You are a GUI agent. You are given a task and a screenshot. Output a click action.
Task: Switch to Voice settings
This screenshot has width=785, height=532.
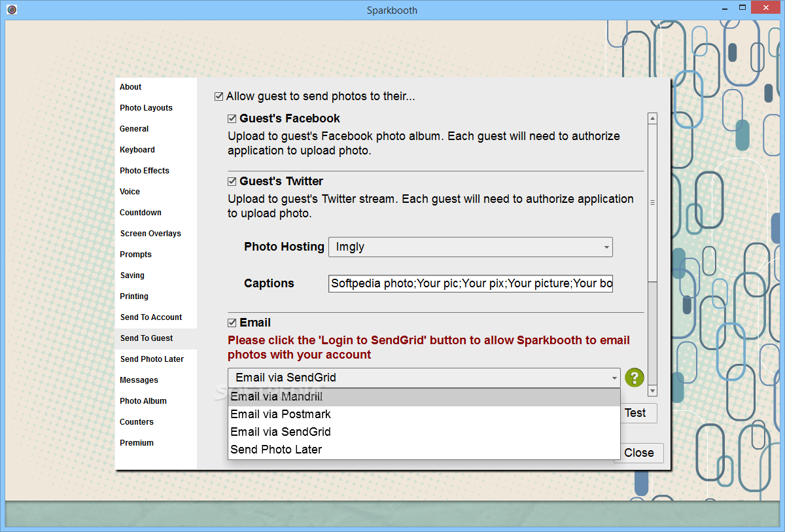click(156, 192)
